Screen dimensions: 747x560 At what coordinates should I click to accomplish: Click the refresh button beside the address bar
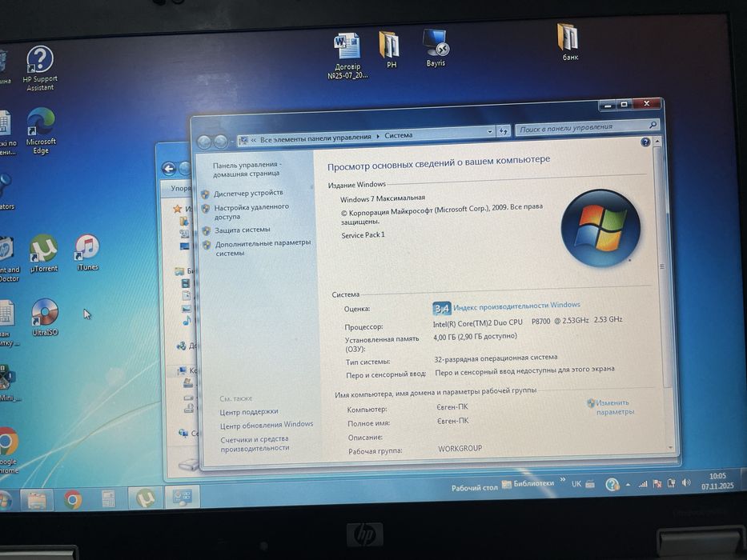(504, 131)
